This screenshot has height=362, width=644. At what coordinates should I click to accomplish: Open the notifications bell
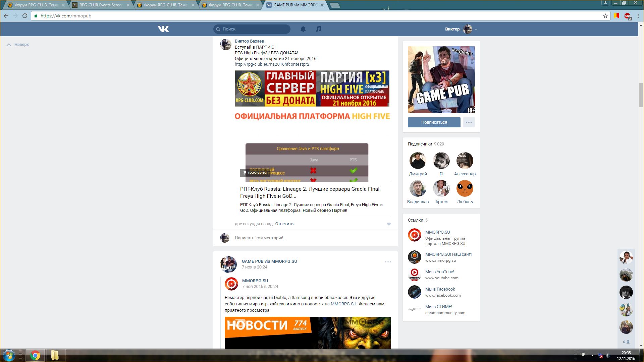click(303, 29)
